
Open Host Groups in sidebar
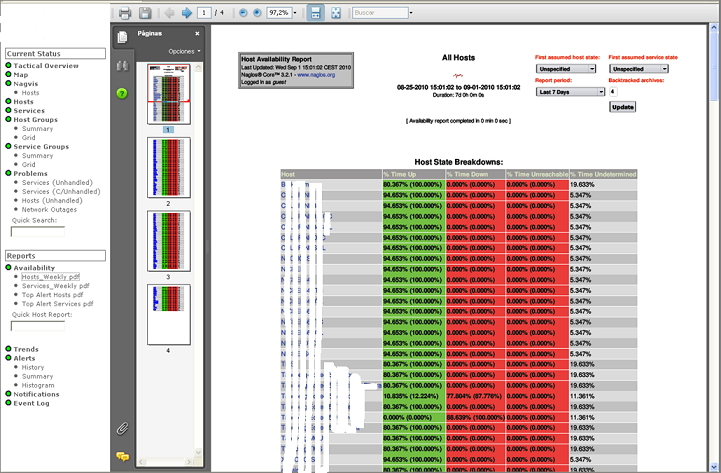tap(35, 120)
